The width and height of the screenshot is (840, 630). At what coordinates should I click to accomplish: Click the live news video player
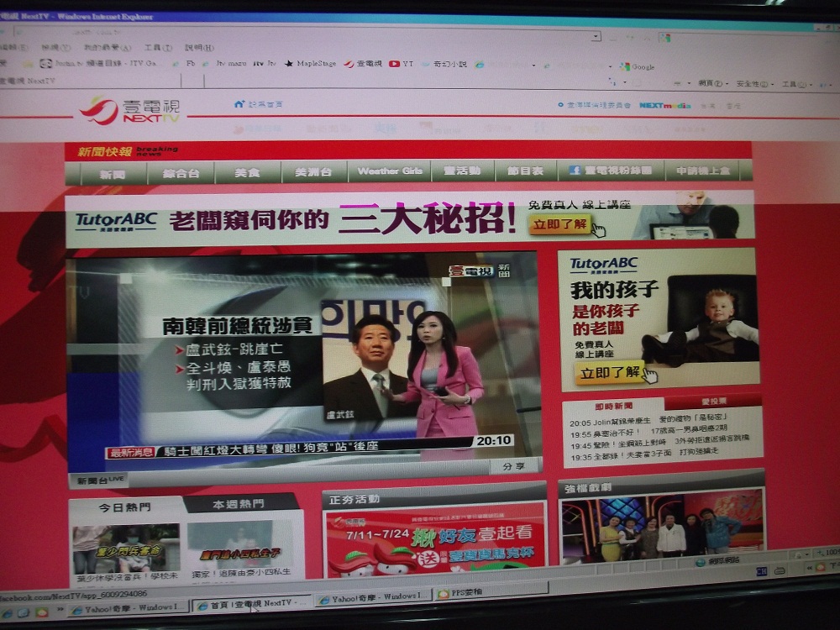click(304, 358)
